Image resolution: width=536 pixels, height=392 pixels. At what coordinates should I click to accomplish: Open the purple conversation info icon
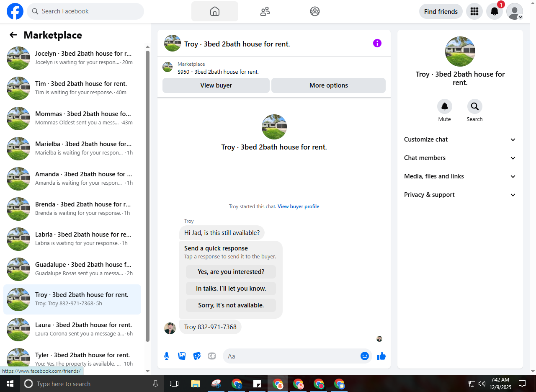(377, 43)
